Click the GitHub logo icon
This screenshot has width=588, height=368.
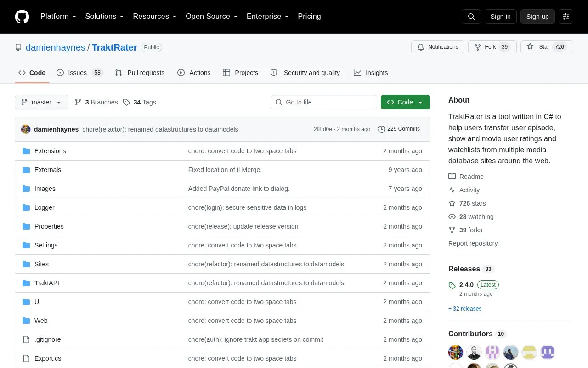[x=22, y=17]
